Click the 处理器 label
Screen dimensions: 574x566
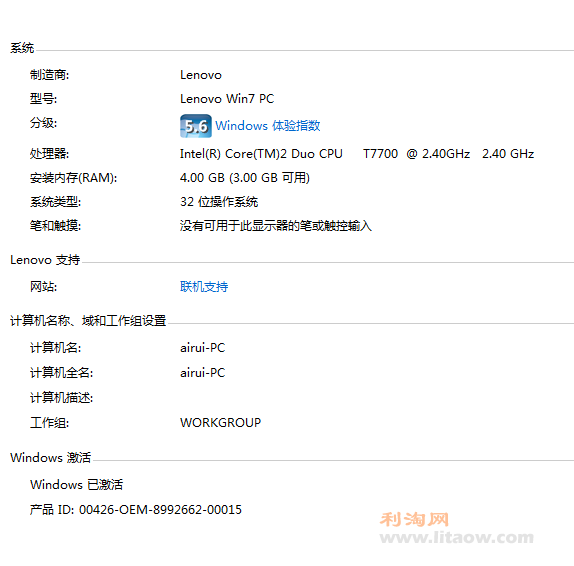[49, 154]
